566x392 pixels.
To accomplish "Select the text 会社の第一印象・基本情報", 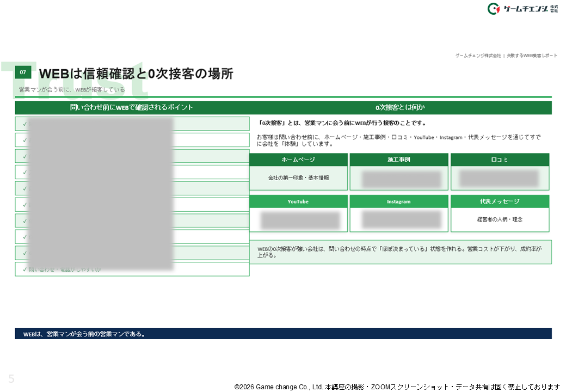I will tap(299, 177).
